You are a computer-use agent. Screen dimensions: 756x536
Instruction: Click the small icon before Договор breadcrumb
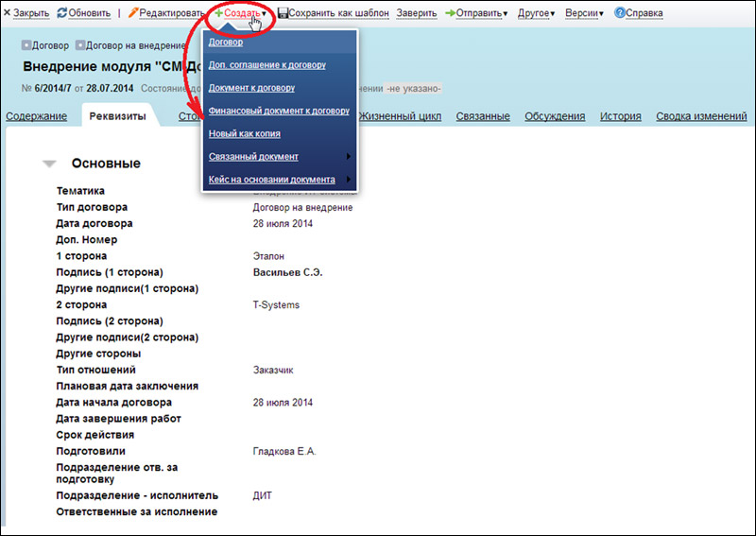[x=26, y=45]
